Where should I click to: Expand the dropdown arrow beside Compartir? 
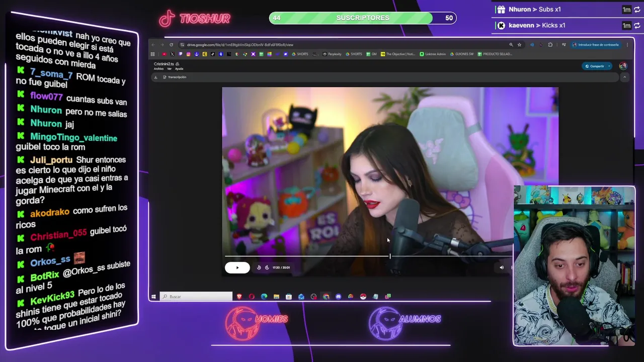(x=609, y=66)
